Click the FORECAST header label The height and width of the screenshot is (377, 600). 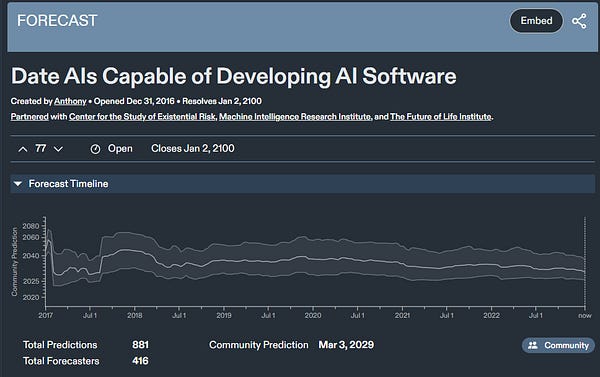tap(57, 21)
